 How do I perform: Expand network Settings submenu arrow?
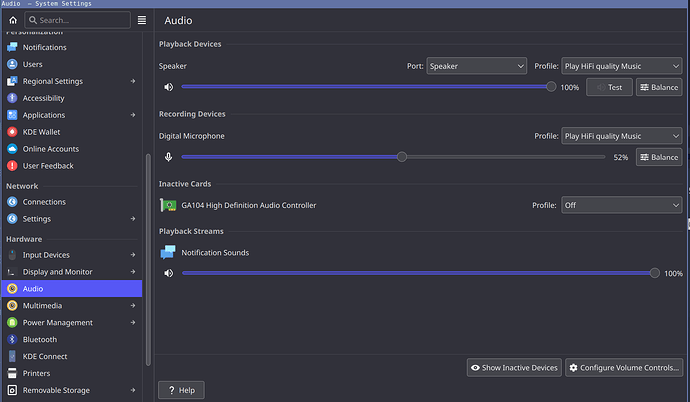pyautogui.click(x=133, y=219)
